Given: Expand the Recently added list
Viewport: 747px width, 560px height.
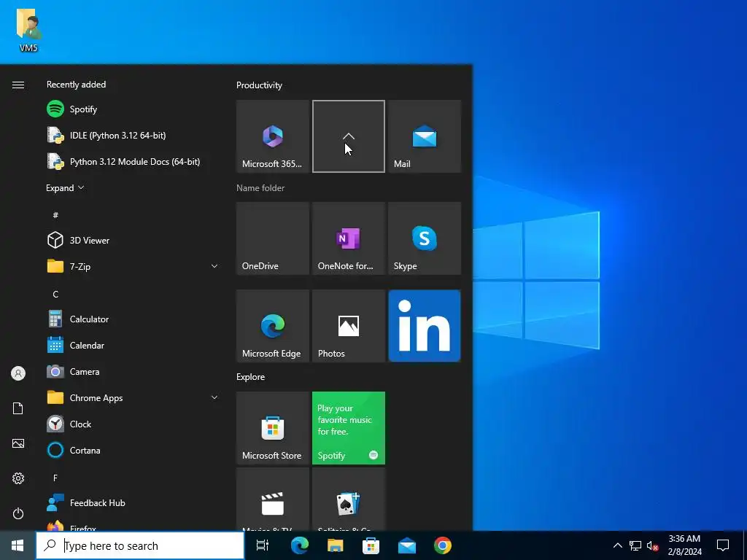Looking at the screenshot, I should click(65, 188).
